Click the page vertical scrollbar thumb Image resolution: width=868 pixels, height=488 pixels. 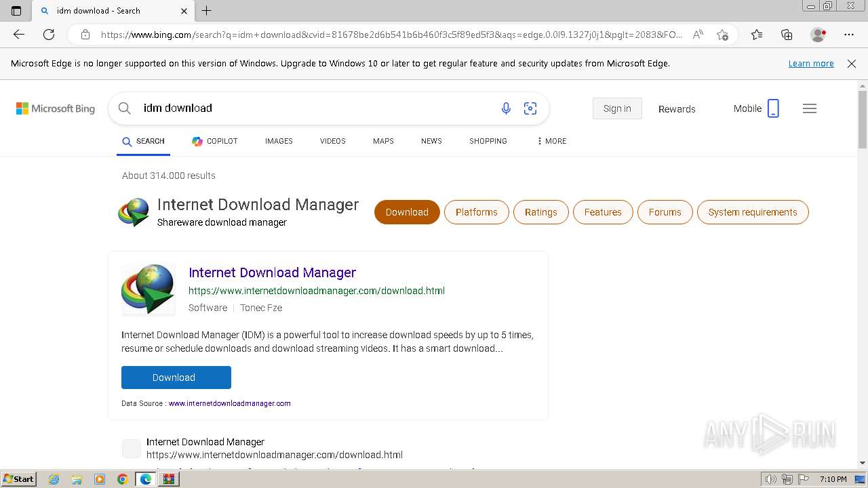pyautogui.click(x=863, y=121)
